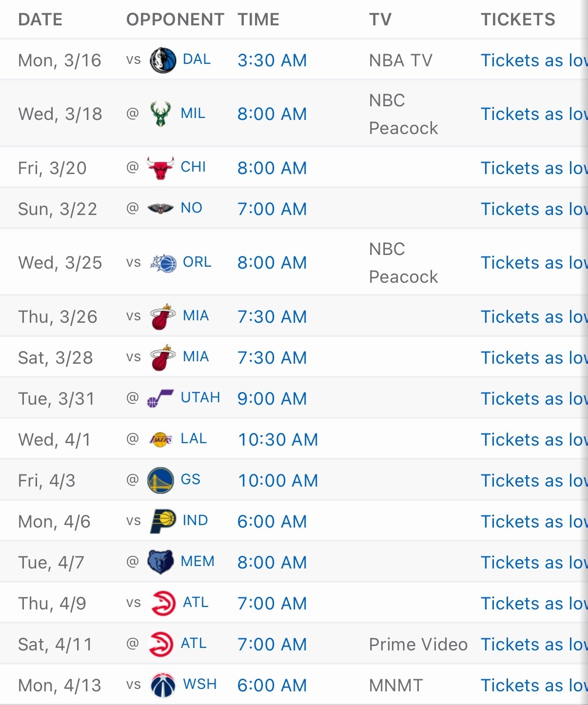Open the WSH opponent link
The image size is (588, 705).
coord(199,684)
